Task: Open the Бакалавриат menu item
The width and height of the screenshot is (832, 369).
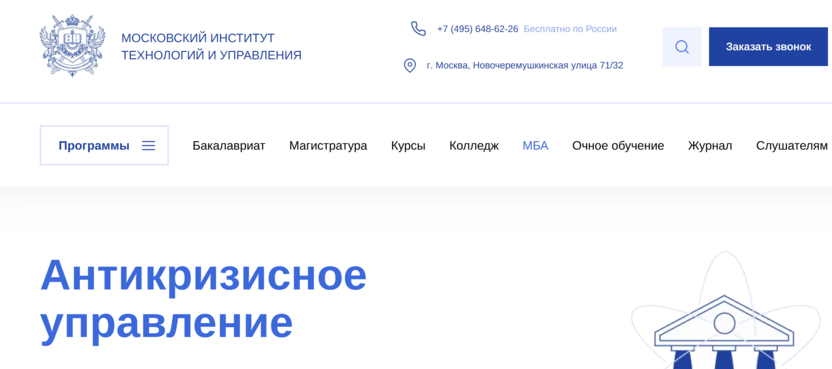Action: pyautogui.click(x=229, y=145)
